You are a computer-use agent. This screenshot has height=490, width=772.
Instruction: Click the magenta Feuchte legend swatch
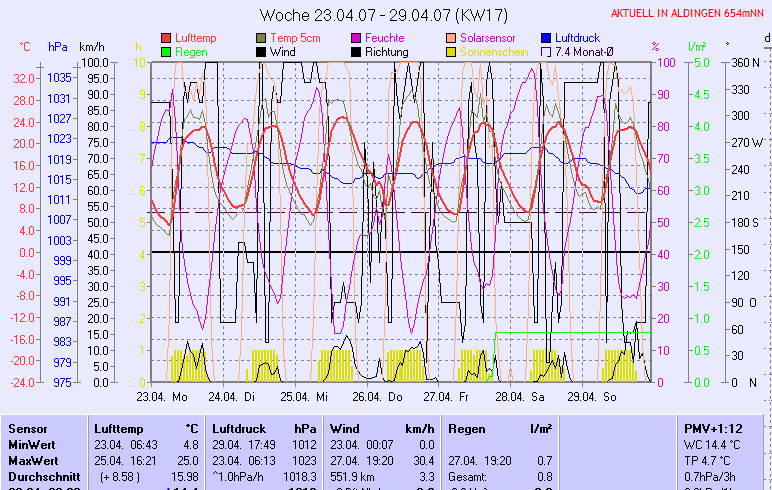click(x=356, y=38)
